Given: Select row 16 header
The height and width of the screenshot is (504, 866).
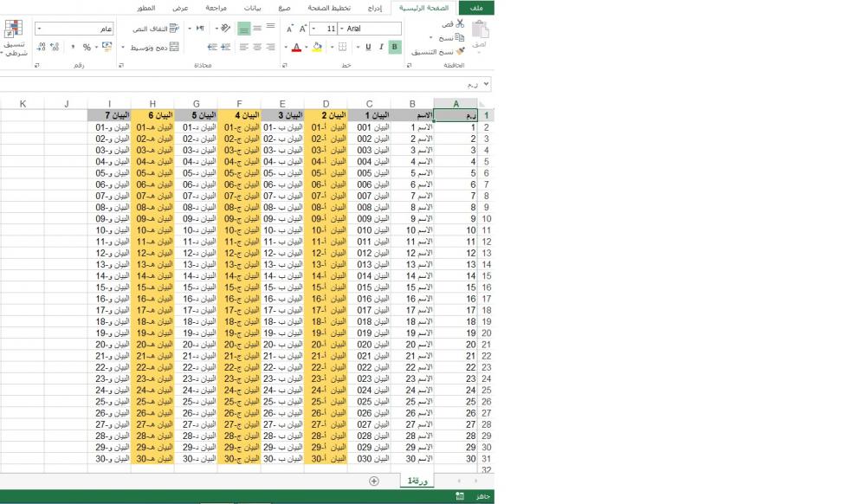Looking at the screenshot, I should (486, 287).
